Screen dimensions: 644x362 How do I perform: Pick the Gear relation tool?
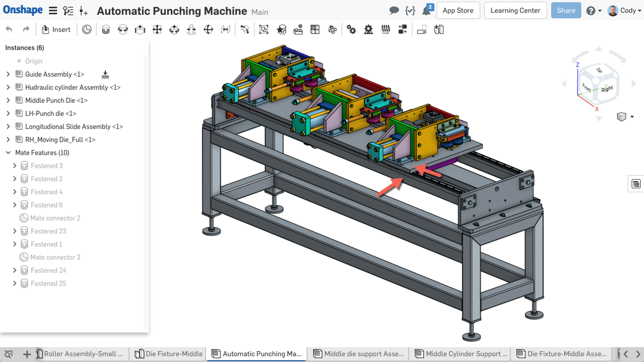coord(351,29)
